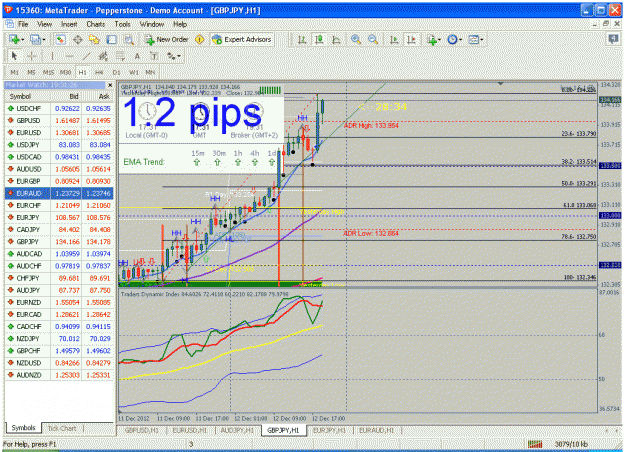
Task: Toggle the Auto Scroll chart icon
Action: point(394,39)
